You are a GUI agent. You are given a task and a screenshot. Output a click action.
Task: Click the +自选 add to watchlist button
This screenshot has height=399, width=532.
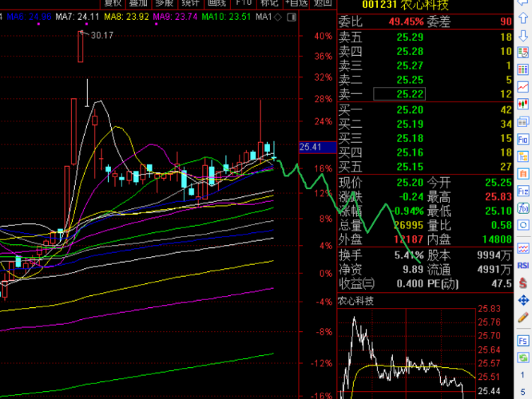296,3
